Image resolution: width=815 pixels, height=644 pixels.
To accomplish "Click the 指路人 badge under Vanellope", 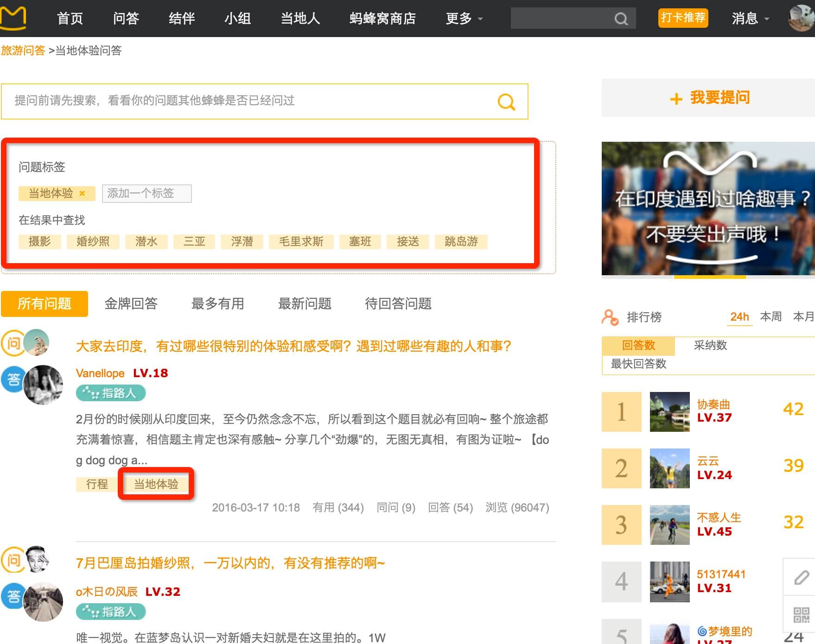I will [111, 393].
